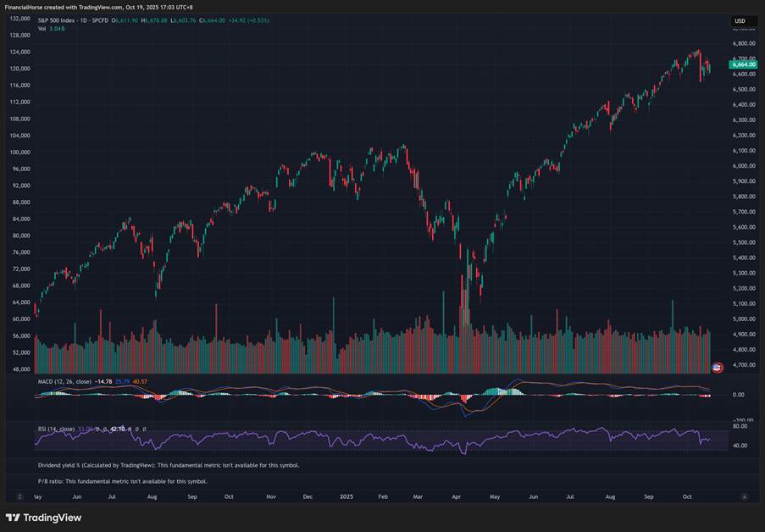Click the green 6,664.00 current price label
The width and height of the screenshot is (765, 532).
(x=743, y=64)
